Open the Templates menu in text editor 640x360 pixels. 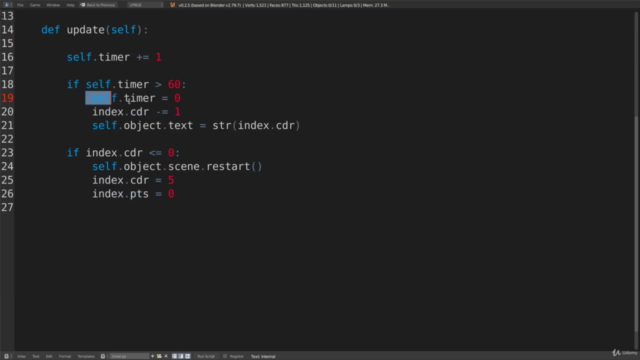pos(86,356)
